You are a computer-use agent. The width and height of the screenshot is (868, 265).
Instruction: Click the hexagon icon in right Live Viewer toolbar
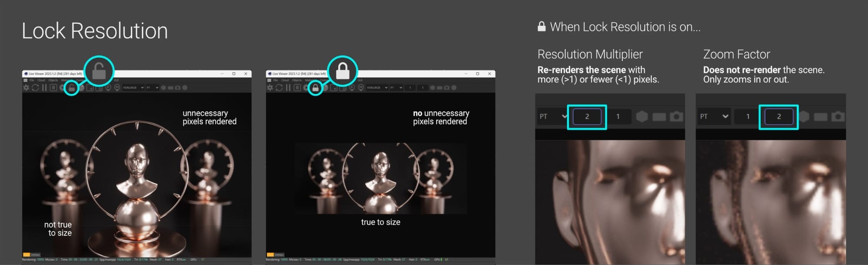coord(432,88)
